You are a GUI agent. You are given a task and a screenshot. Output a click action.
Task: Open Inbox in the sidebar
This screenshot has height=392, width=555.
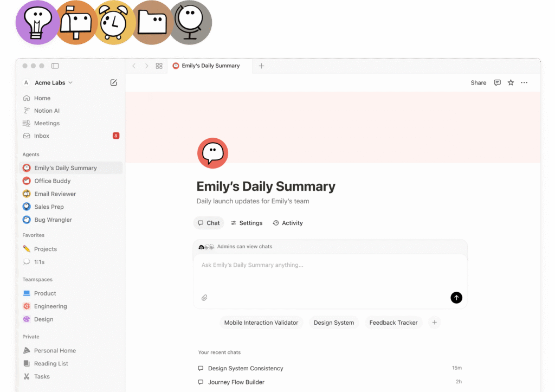(x=42, y=136)
